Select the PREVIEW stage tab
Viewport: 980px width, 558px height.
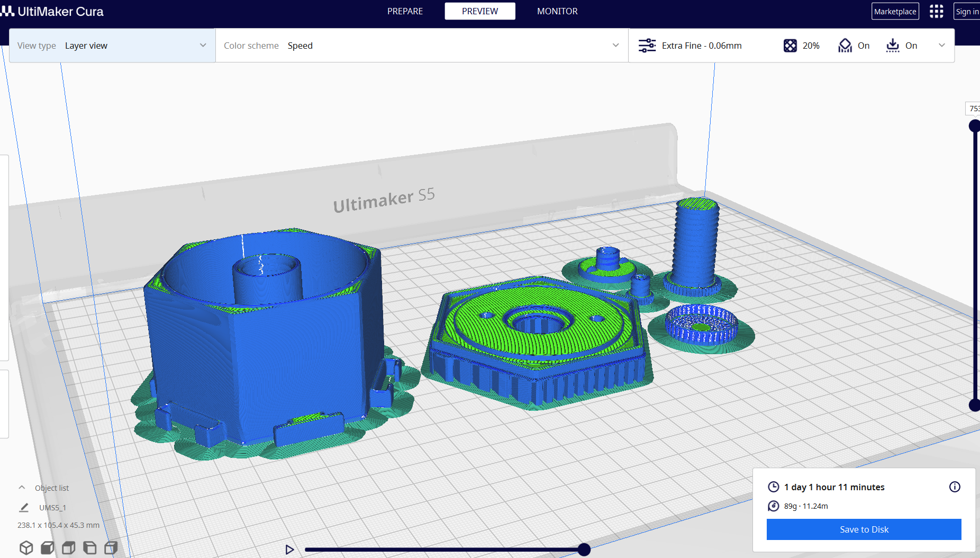tap(480, 11)
